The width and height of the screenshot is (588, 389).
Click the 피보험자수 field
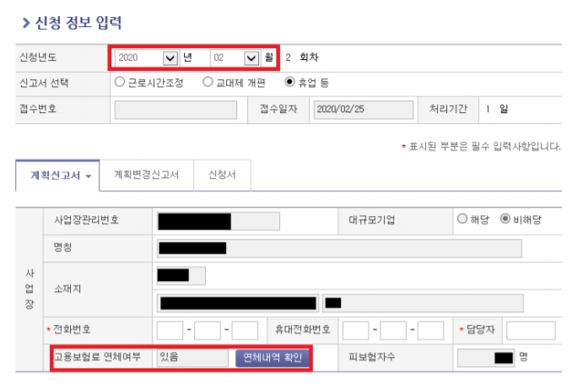click(x=485, y=358)
